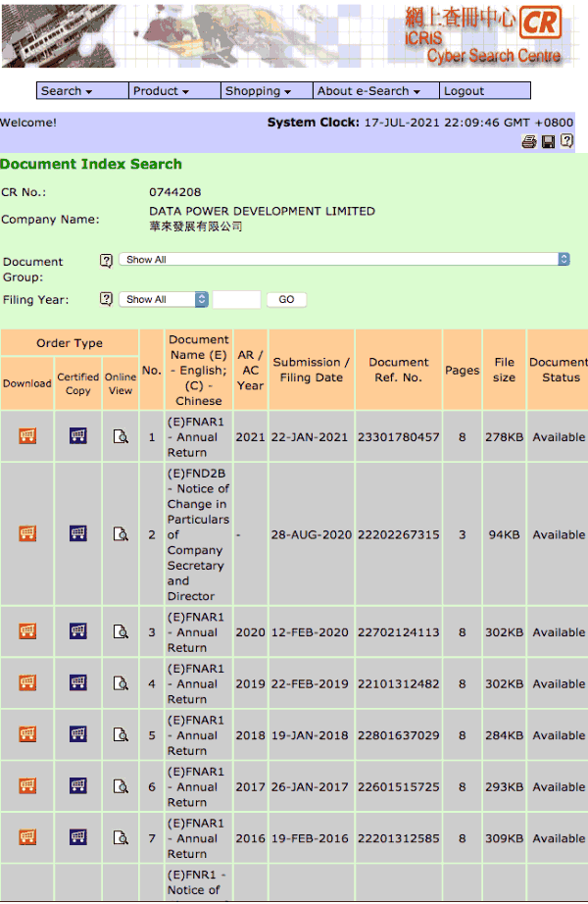Click CR number 0744208
Image resolution: width=588 pixels, height=904 pixels.
pos(175,192)
